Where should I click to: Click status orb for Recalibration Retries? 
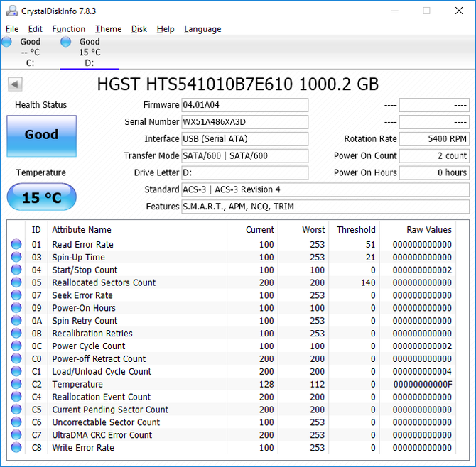(x=16, y=333)
